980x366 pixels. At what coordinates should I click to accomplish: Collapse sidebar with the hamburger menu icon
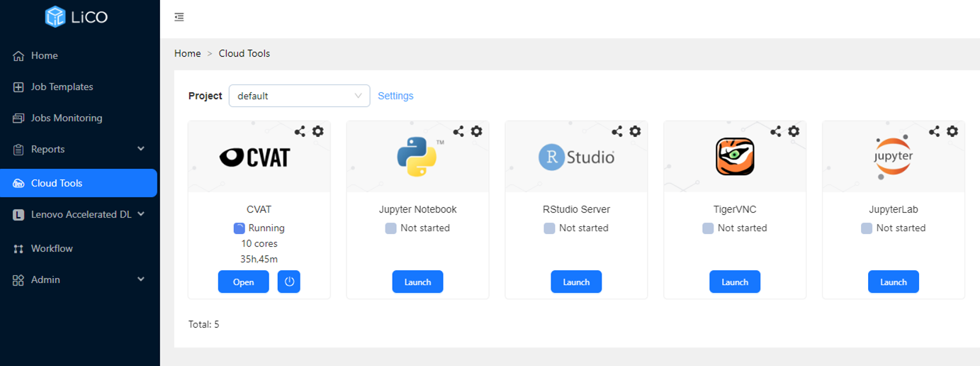pos(179,17)
